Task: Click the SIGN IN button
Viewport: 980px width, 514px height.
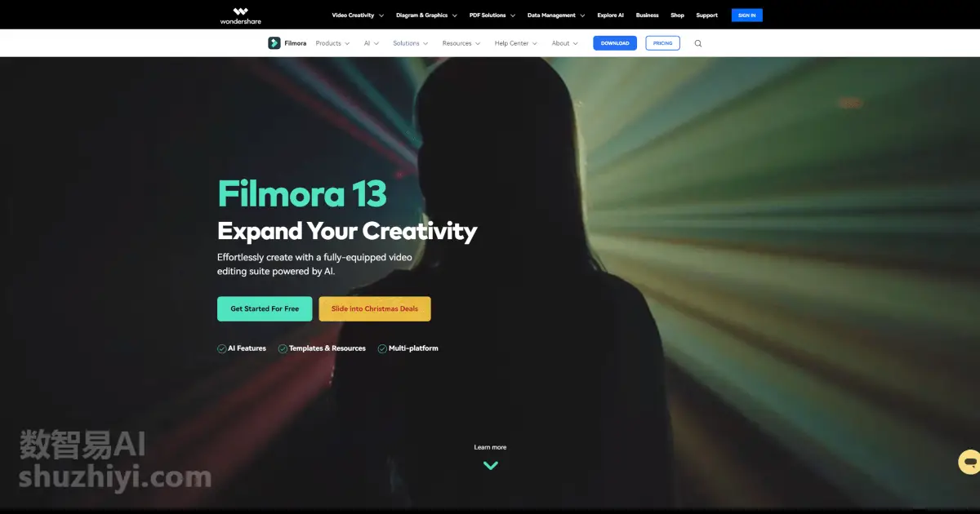Action: [747, 16]
